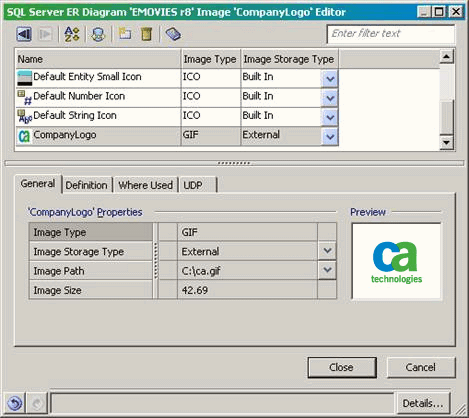Click the Image Size property label
This screenshot has width=469, height=418.
point(91,290)
